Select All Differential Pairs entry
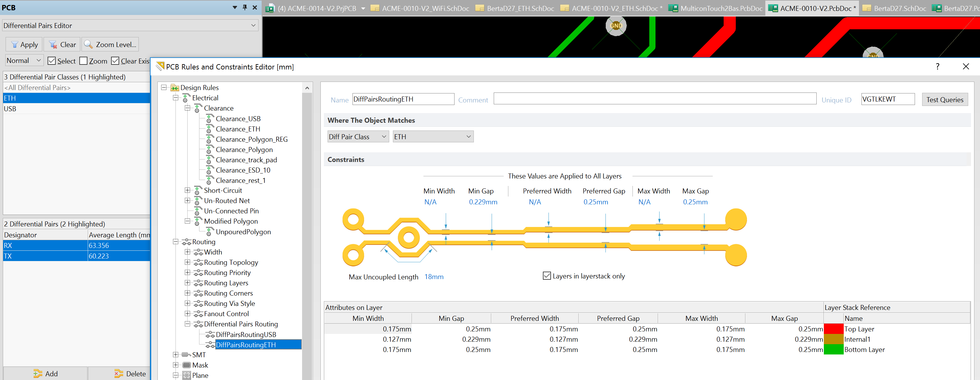The width and height of the screenshot is (980, 380). point(77,88)
